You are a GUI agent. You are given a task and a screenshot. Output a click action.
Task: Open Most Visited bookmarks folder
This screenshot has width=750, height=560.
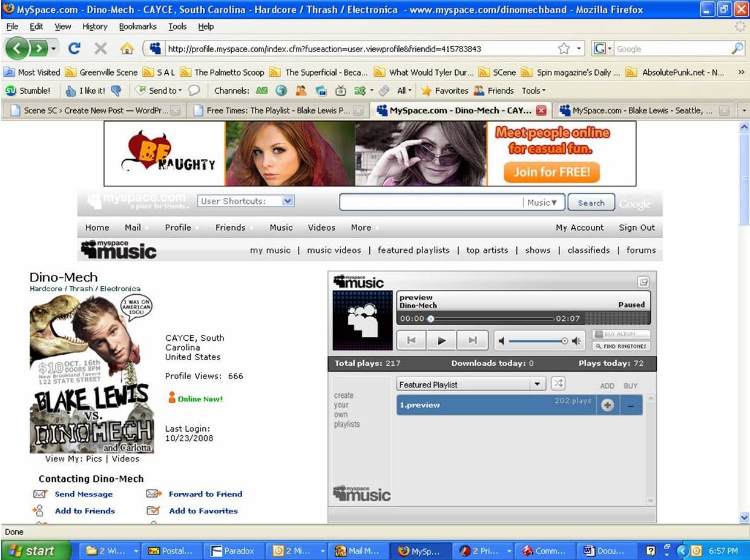pos(33,72)
